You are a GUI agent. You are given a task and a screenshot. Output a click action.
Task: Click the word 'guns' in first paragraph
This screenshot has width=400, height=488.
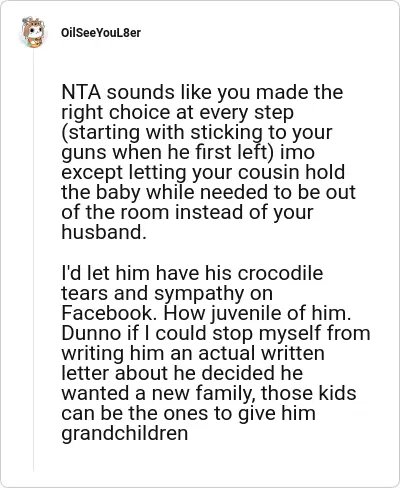click(84, 153)
